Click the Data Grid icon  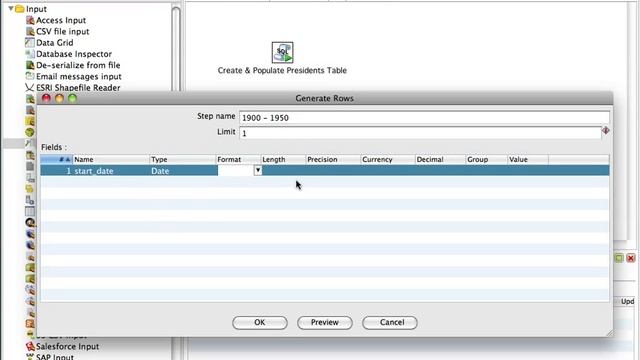30,42
